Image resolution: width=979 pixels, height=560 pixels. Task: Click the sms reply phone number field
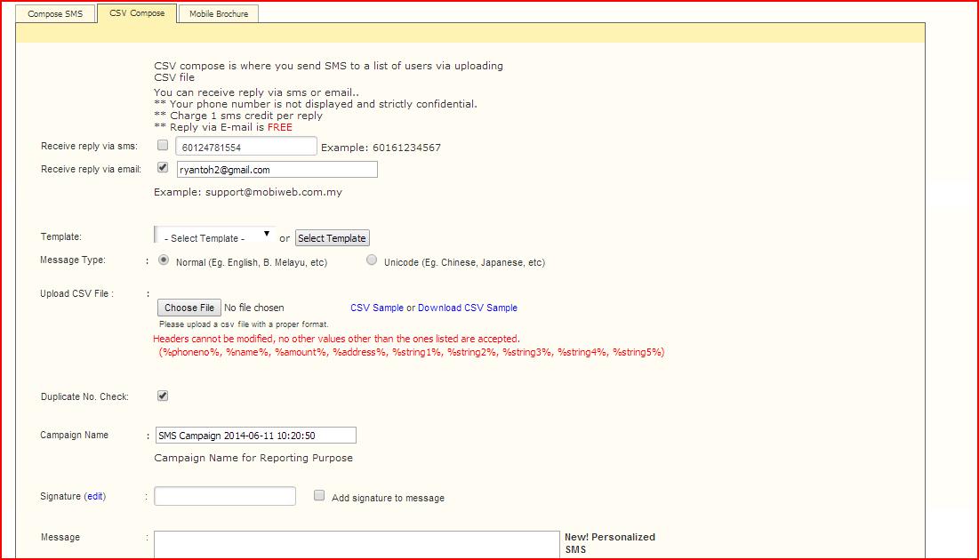(x=245, y=147)
